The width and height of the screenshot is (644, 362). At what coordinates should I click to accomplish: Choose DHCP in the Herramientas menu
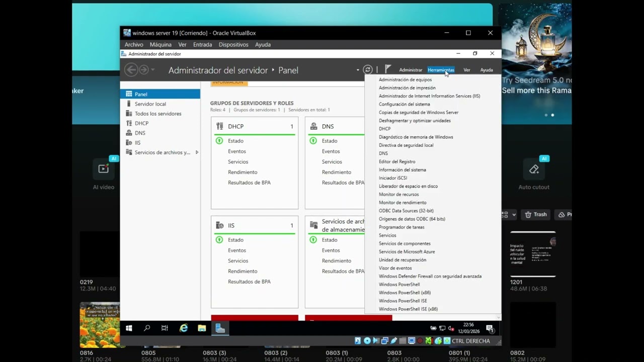[384, 129]
